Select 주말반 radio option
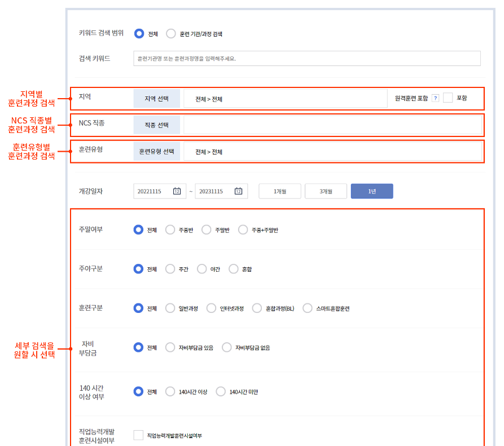Viewport: 504px width, 446px height. coord(207,229)
